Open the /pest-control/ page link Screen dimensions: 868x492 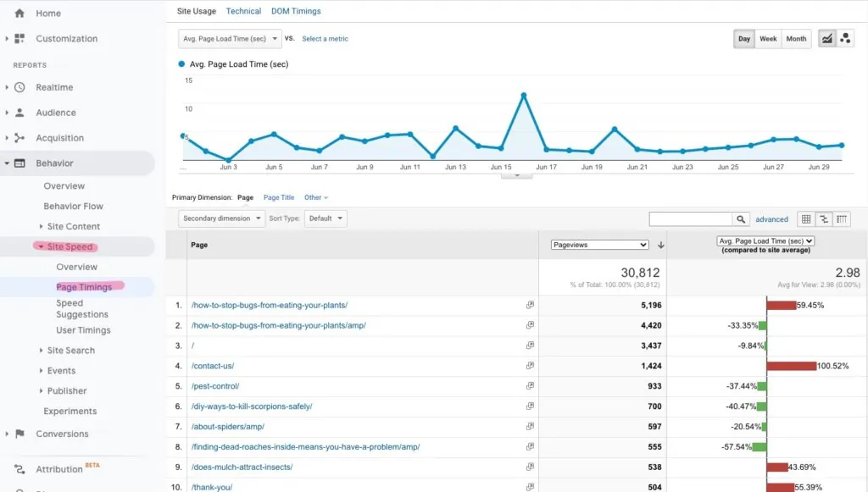[x=215, y=386]
